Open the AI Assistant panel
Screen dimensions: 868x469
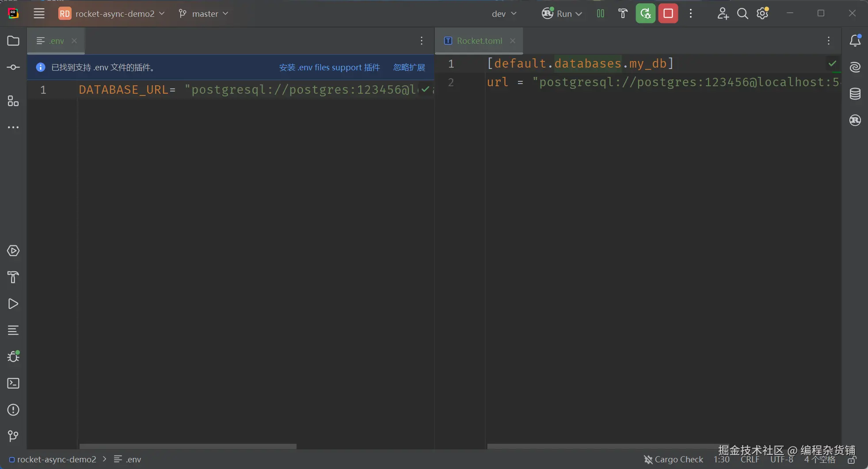point(855,67)
